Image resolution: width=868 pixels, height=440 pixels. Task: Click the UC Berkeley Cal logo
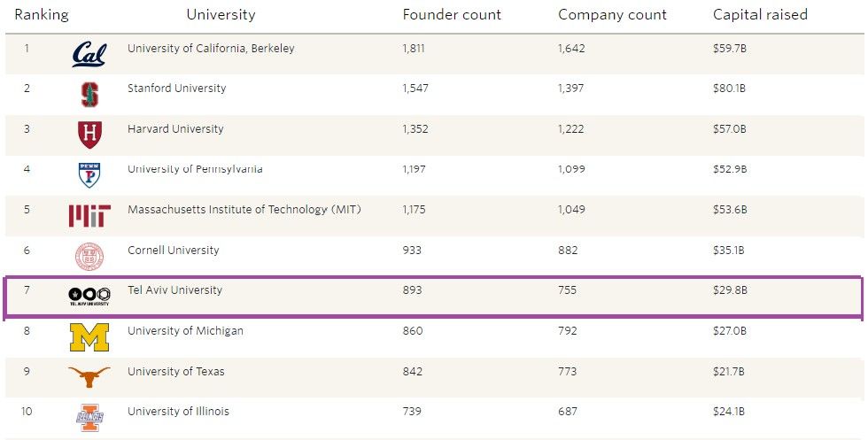click(x=89, y=55)
